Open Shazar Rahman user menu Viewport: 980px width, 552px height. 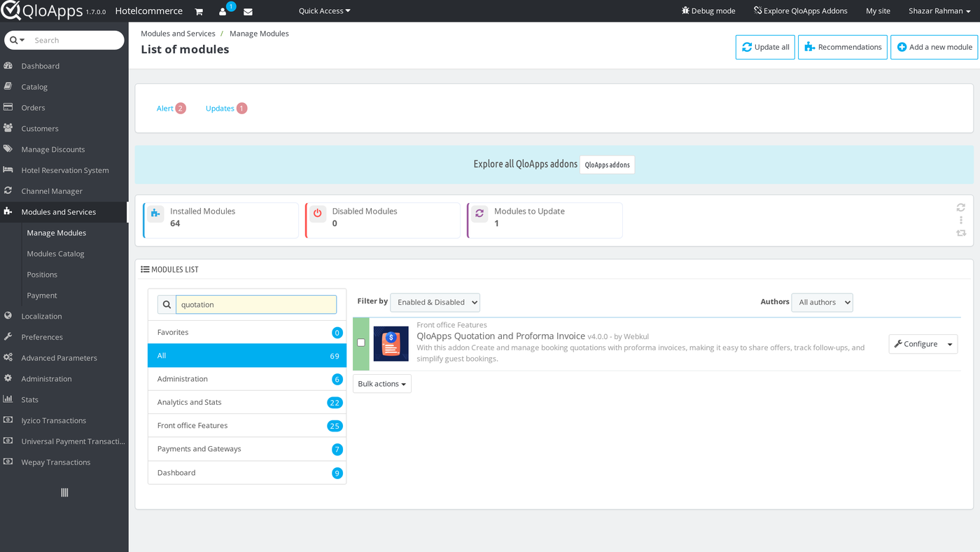click(x=940, y=11)
